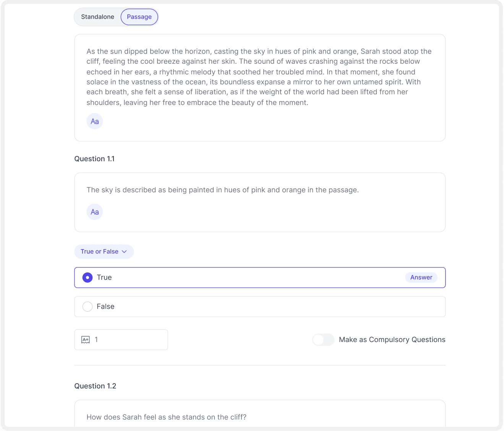Switch to the Passage tab

click(x=139, y=17)
